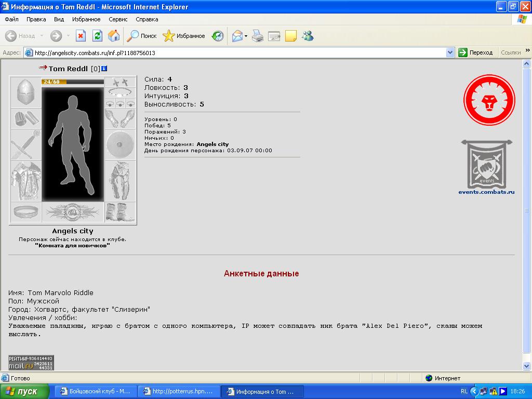The width and height of the screenshot is (532, 399).
Task: Switch to potterrus.hpn taskbar window
Action: coord(179,392)
